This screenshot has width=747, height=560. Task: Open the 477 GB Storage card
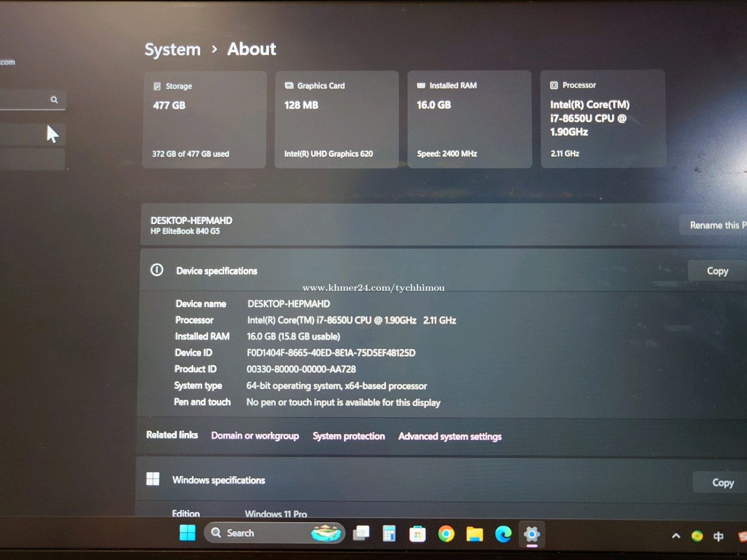[x=204, y=119]
